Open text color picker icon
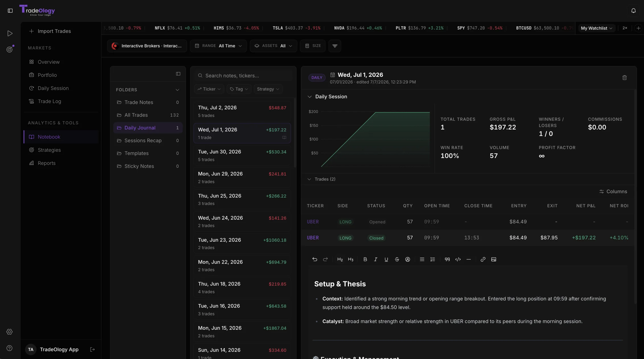The height and width of the screenshot is (359, 644). pyautogui.click(x=408, y=259)
